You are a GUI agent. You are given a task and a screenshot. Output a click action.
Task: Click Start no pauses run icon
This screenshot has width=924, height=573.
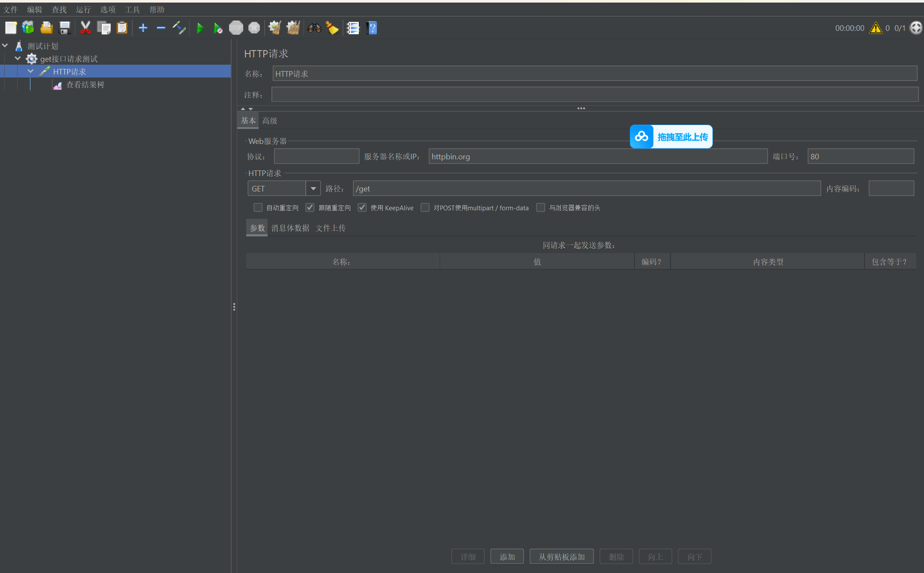coord(218,28)
